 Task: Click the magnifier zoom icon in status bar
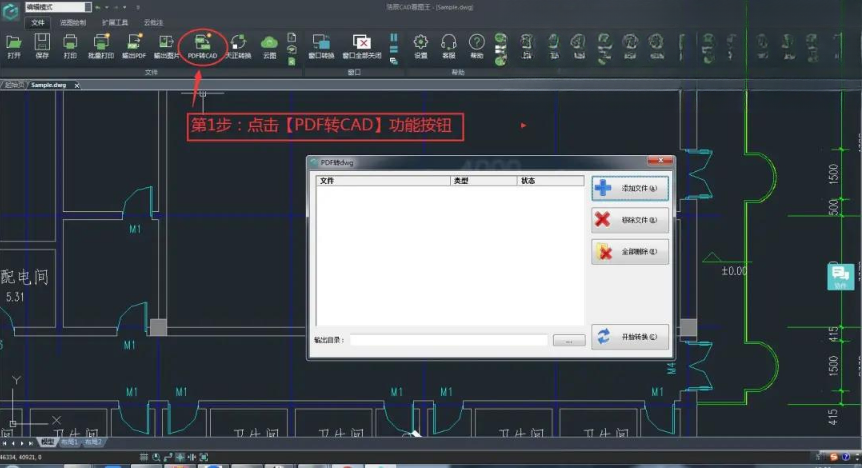[x=156, y=457]
